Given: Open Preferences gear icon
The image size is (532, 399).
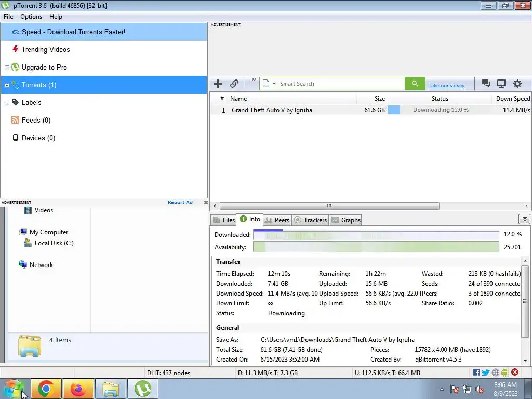Looking at the screenshot, I should click(517, 84).
